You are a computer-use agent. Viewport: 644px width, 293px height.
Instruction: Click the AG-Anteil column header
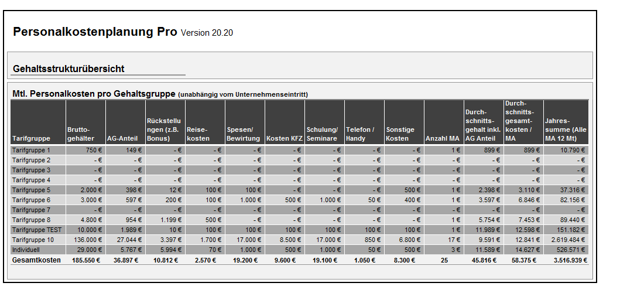122,139
